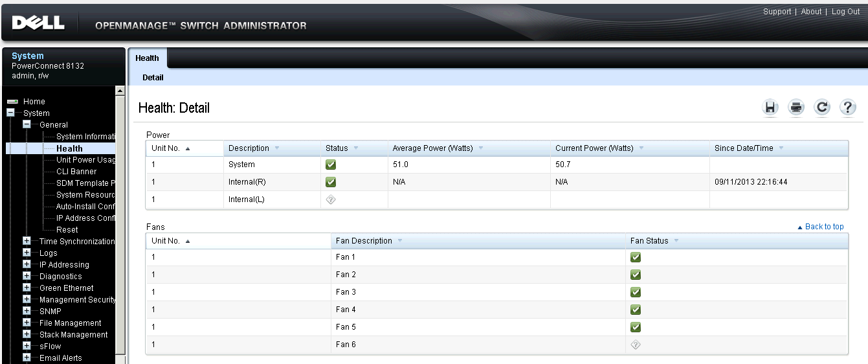Open the Fan Status column dropdown arrow

(x=676, y=241)
